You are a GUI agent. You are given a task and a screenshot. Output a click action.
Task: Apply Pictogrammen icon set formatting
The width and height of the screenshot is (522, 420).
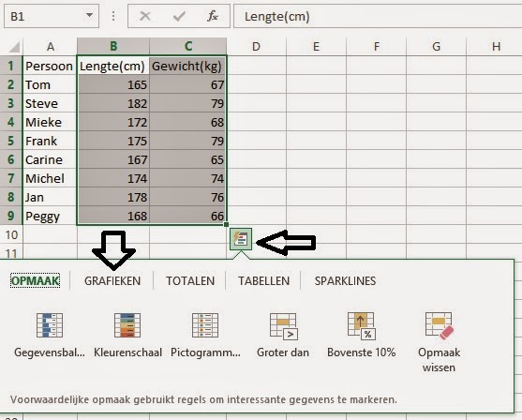pos(205,335)
